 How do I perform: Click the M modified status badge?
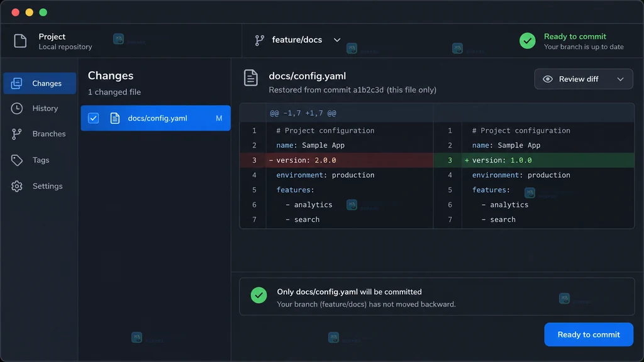[219, 118]
